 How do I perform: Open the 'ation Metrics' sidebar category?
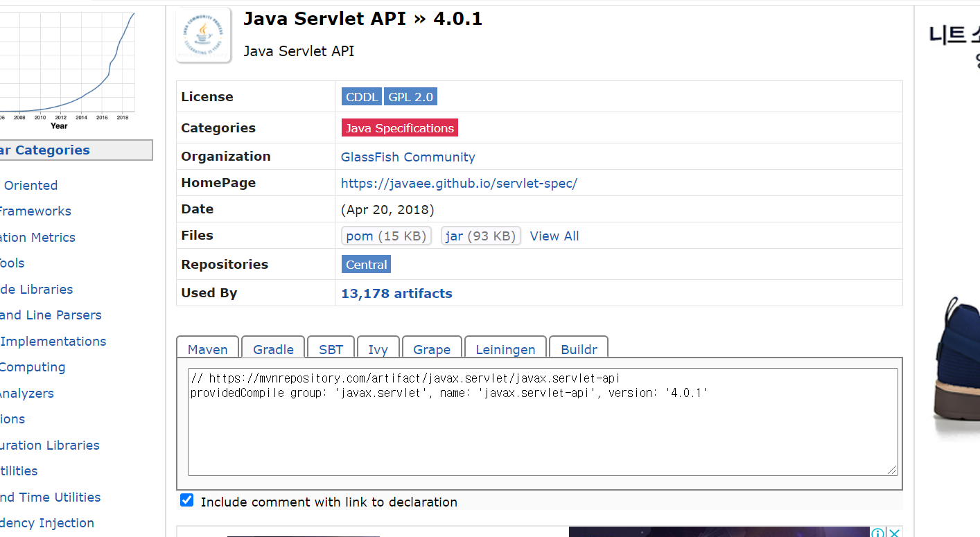[x=37, y=238]
